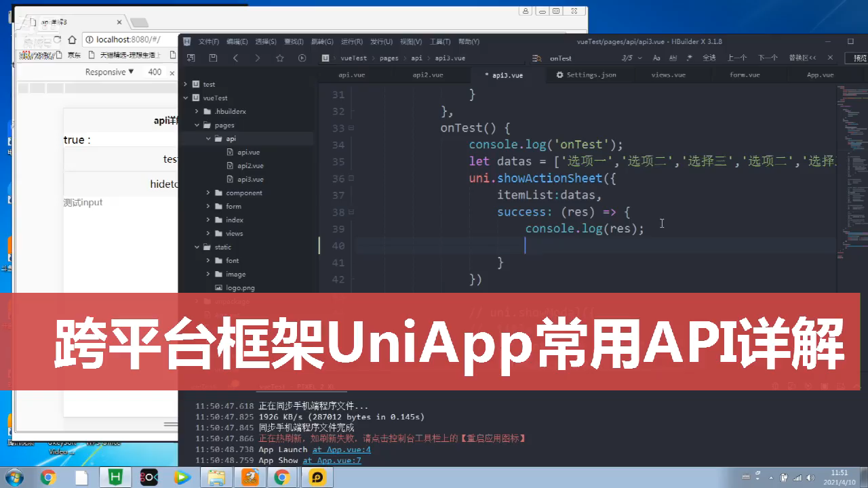Open the file explorer taskbar icon
Screen dimensions: 868x488
[x=216, y=477]
